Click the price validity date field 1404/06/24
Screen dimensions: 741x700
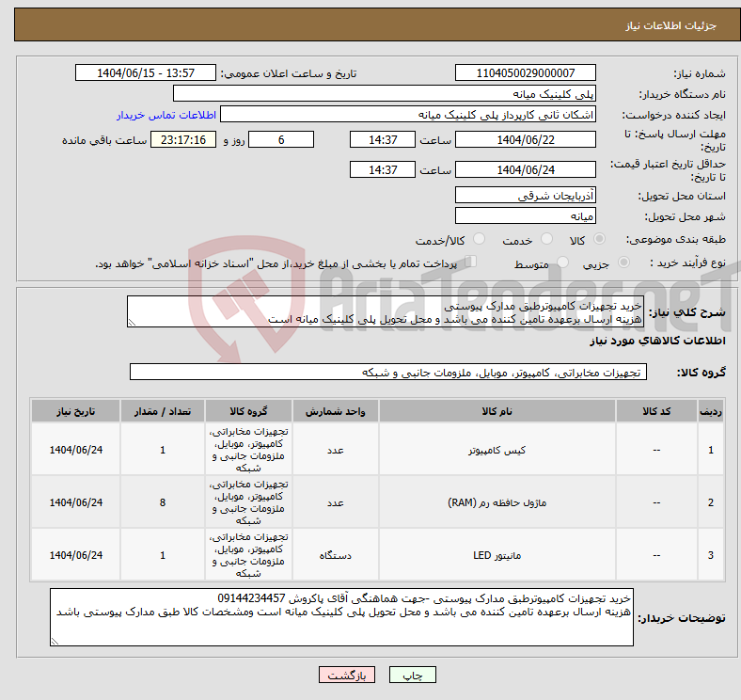(525, 169)
